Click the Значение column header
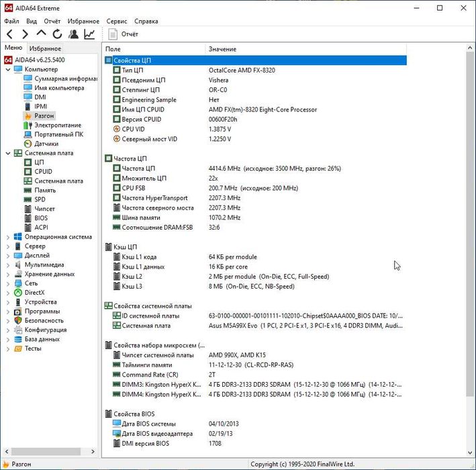This screenshot has height=470, width=476. pyautogui.click(x=306, y=49)
